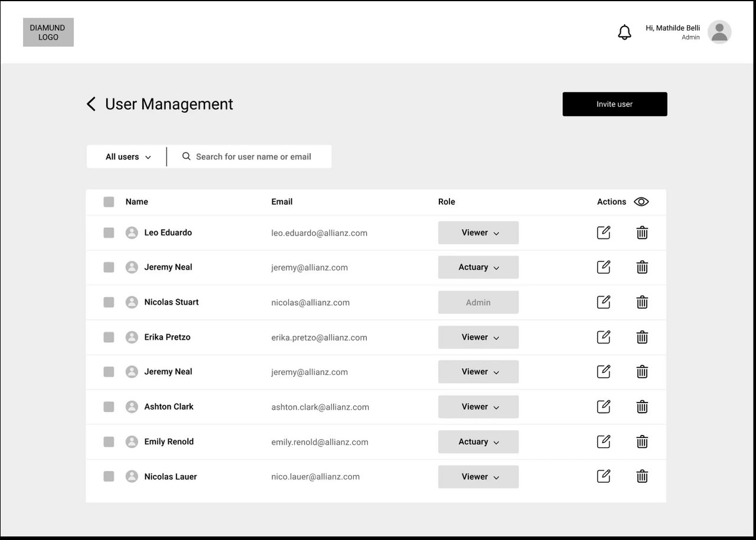The height and width of the screenshot is (540, 756).
Task: Open the All users filter dropdown
Action: click(x=128, y=157)
